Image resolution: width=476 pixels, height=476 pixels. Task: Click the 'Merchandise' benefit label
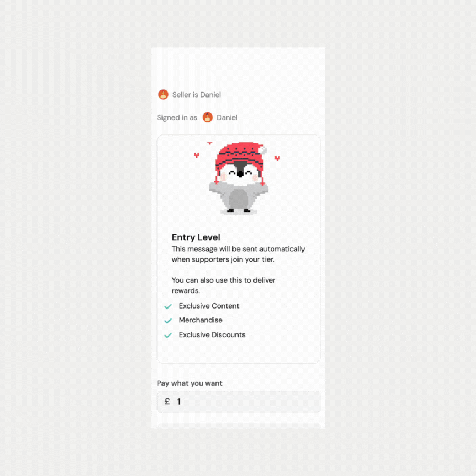point(201,320)
